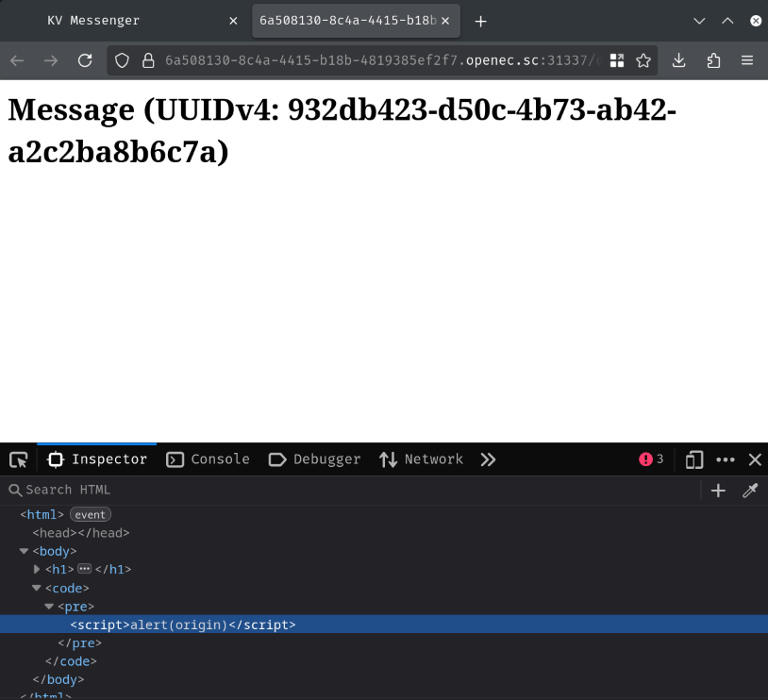Close the 6a508130 browser tab

tap(445, 21)
